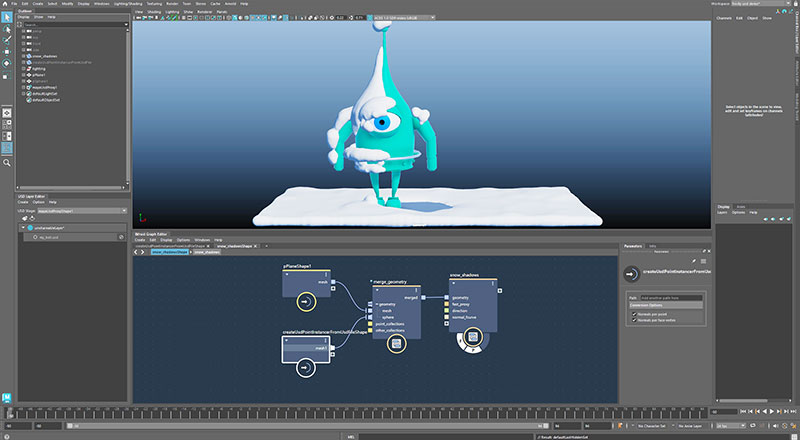Open the frame rate 24 fps dropdown

(731, 426)
